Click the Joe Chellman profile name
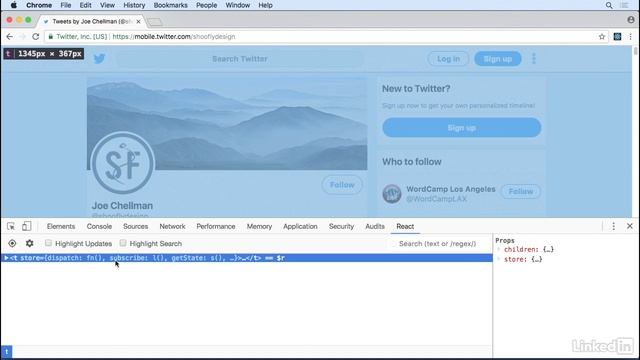640x360 pixels. click(x=122, y=206)
